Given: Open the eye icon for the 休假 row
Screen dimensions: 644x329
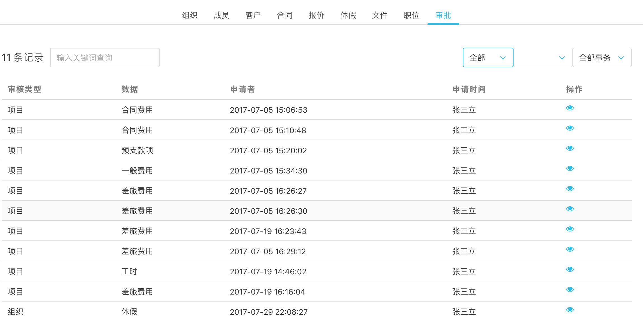Looking at the screenshot, I should click(570, 310).
